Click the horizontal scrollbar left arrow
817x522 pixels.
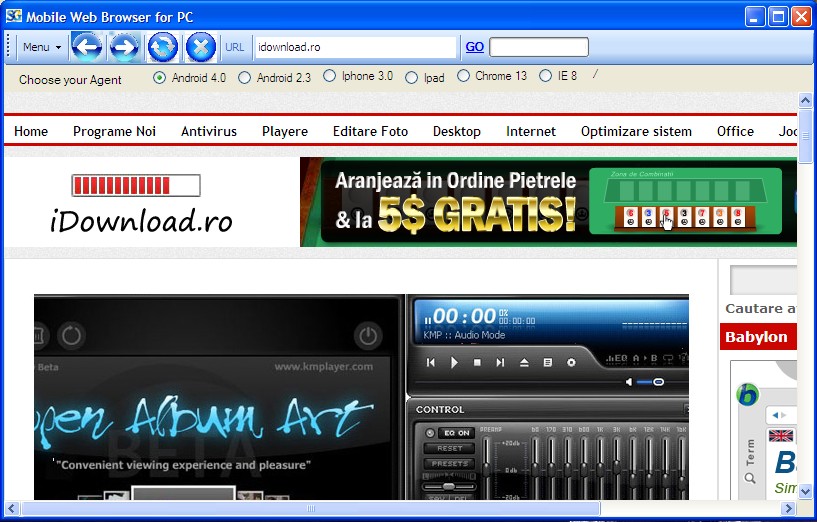(x=11, y=508)
